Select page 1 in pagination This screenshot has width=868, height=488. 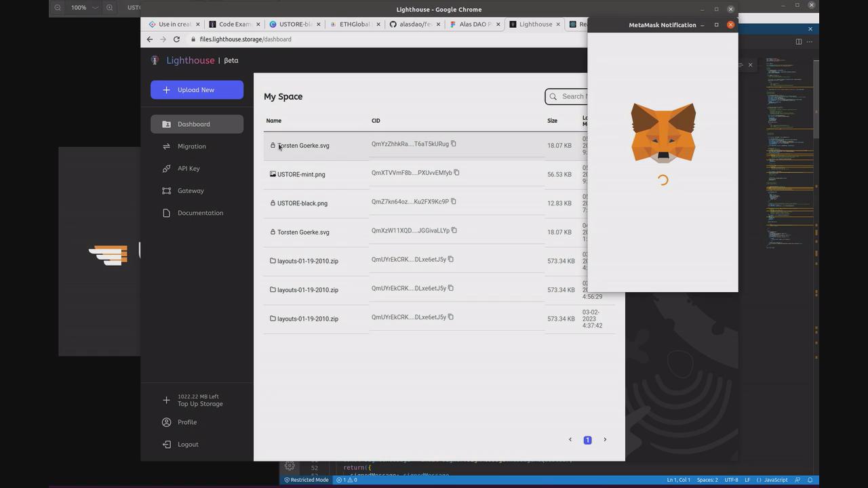[587, 441]
